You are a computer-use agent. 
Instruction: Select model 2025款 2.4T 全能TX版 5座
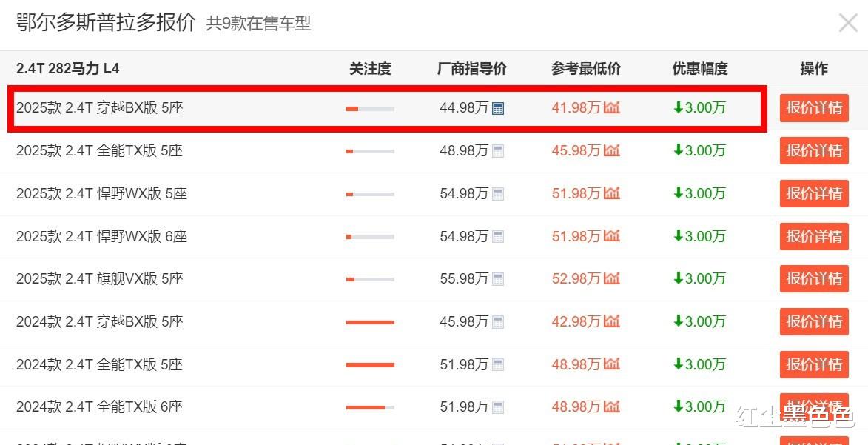point(100,151)
